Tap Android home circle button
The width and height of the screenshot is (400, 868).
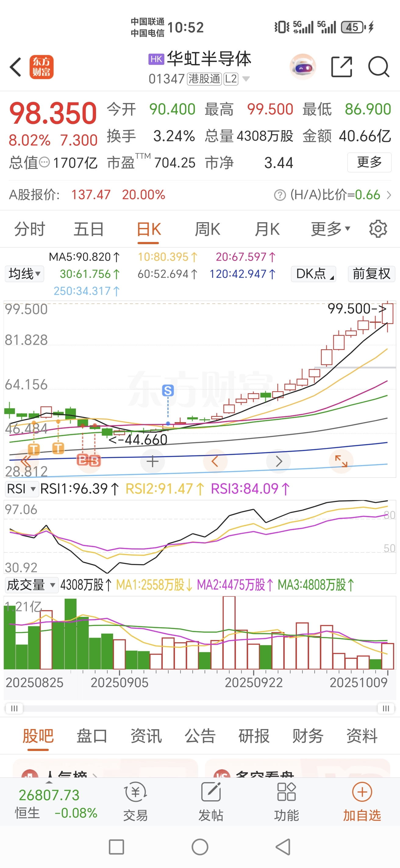(x=200, y=847)
